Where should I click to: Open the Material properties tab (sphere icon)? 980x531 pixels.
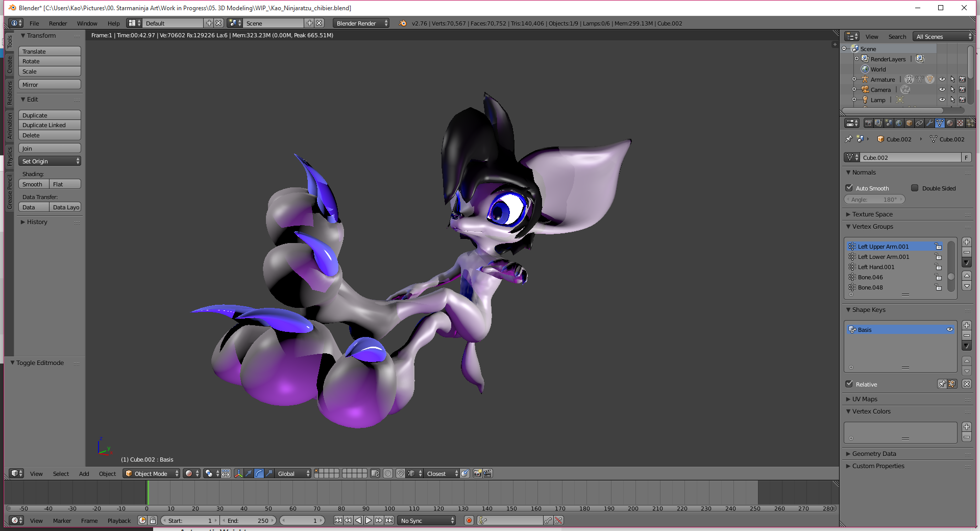(950, 123)
